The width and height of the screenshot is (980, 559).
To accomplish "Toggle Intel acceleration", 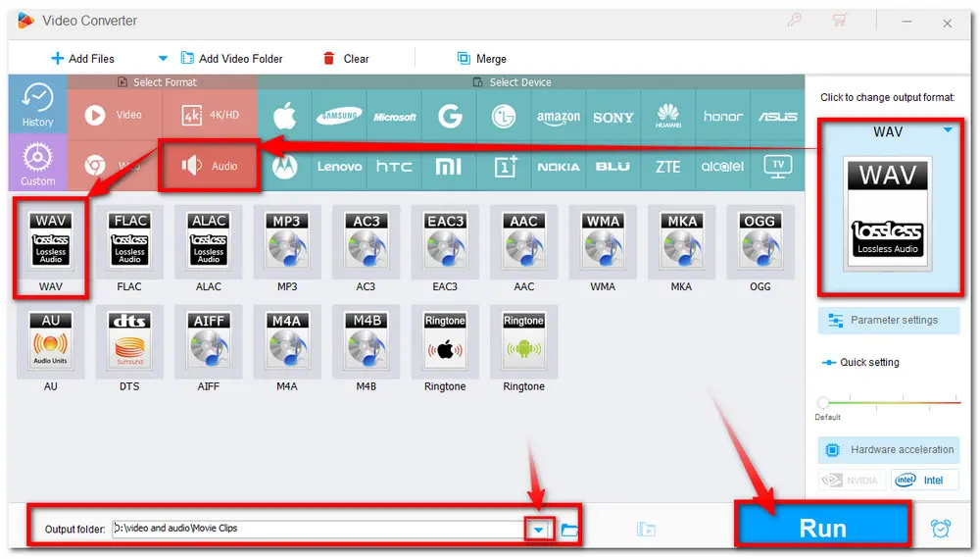I will pyautogui.click(x=924, y=481).
